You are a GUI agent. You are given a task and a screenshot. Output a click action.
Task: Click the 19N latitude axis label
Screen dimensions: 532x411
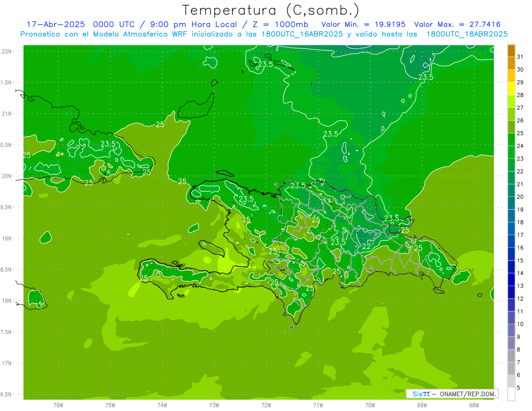coord(7,239)
